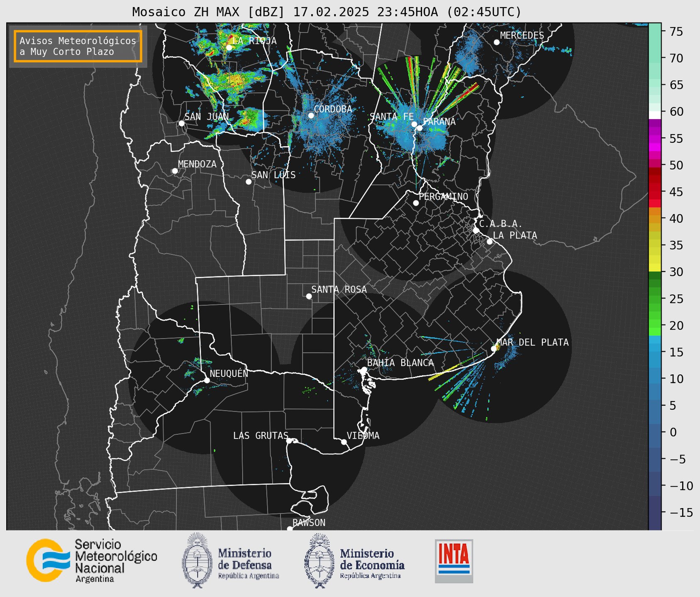Click the Las Grutas city dot
Viewport: 700px width, 597px height.
point(289,441)
